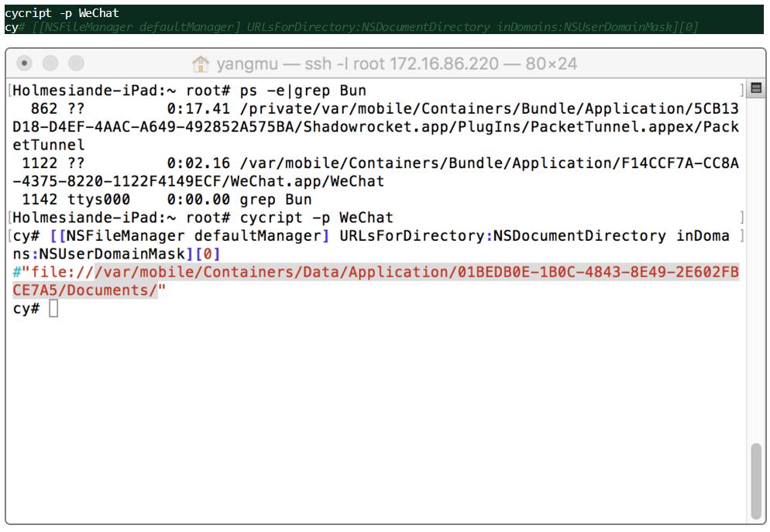Click the 'grep Bun' process line with ttys000
Image resolution: width=770 pixels, height=532 pixels.
(x=167, y=199)
